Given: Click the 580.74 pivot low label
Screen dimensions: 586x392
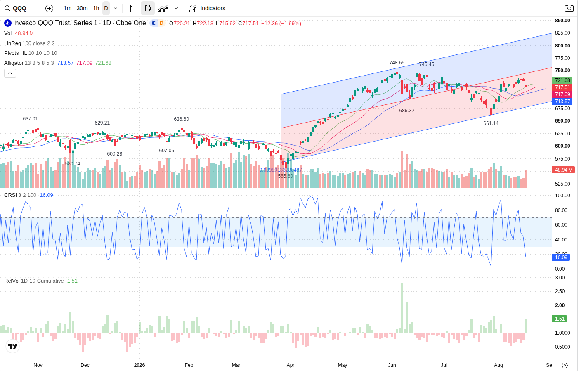Looking at the screenshot, I should 73,164.
